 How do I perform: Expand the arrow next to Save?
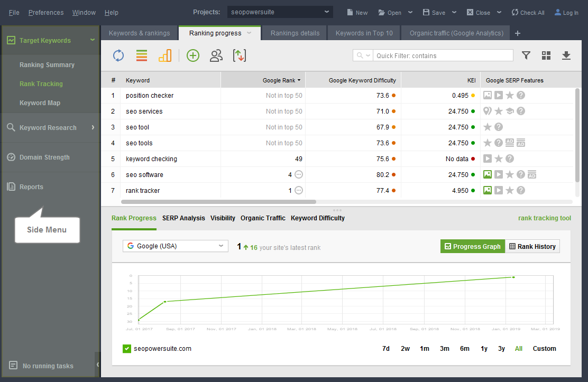tap(454, 12)
